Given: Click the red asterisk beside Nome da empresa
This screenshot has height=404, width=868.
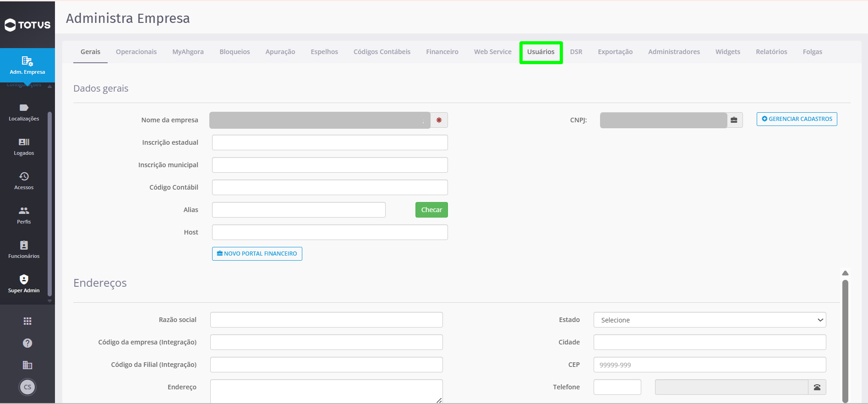Looking at the screenshot, I should coord(439,120).
